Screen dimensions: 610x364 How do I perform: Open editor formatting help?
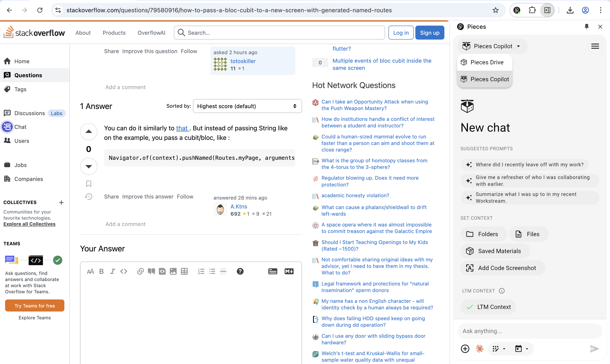tap(240, 271)
